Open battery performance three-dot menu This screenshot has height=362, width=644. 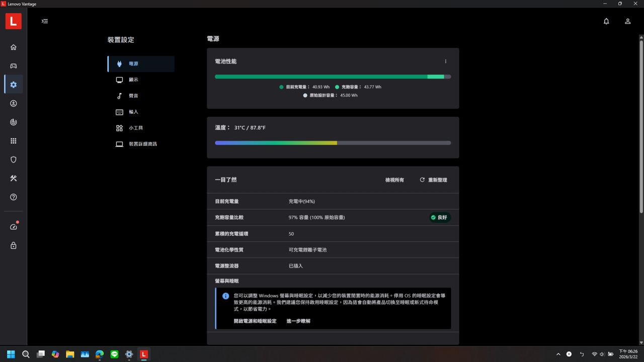[445, 61]
